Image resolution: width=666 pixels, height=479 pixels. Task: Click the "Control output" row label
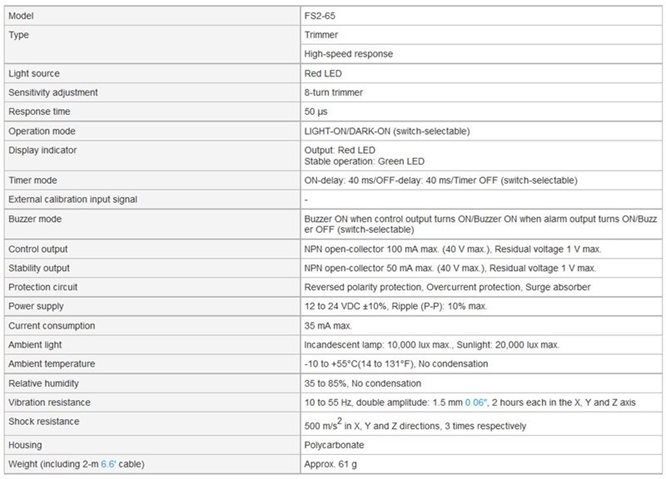[41, 248]
